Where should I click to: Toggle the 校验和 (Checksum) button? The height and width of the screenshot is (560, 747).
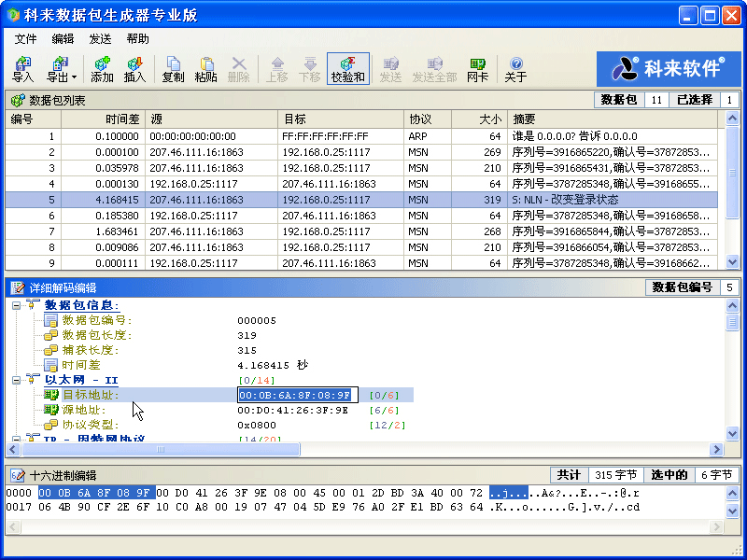[x=347, y=69]
